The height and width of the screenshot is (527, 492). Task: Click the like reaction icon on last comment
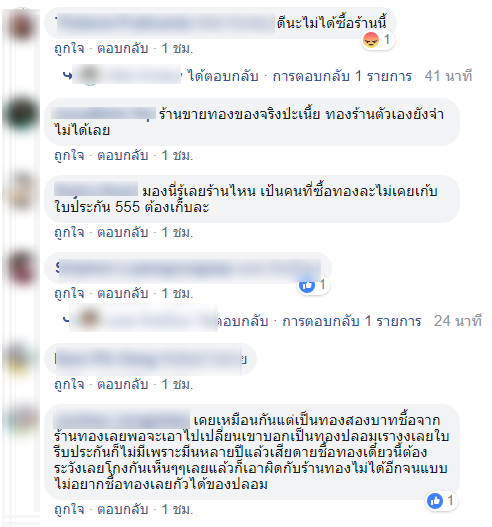pyautogui.click(x=435, y=501)
